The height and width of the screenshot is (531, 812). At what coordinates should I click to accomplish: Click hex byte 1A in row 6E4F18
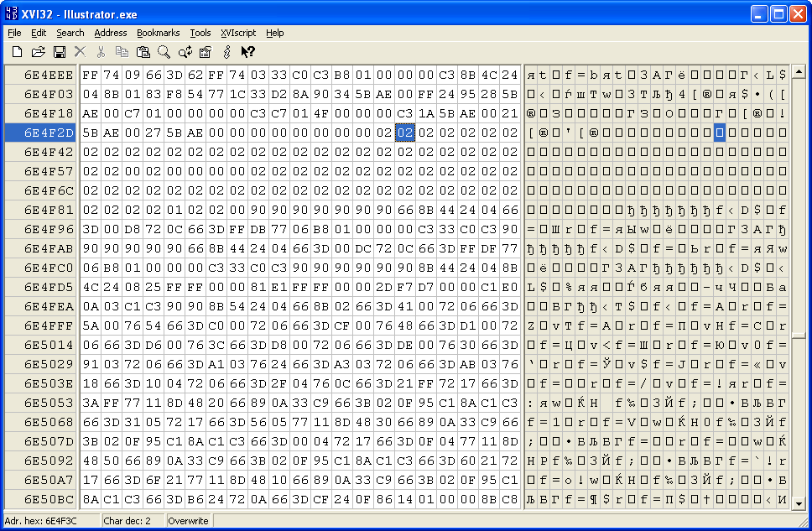pos(426,113)
